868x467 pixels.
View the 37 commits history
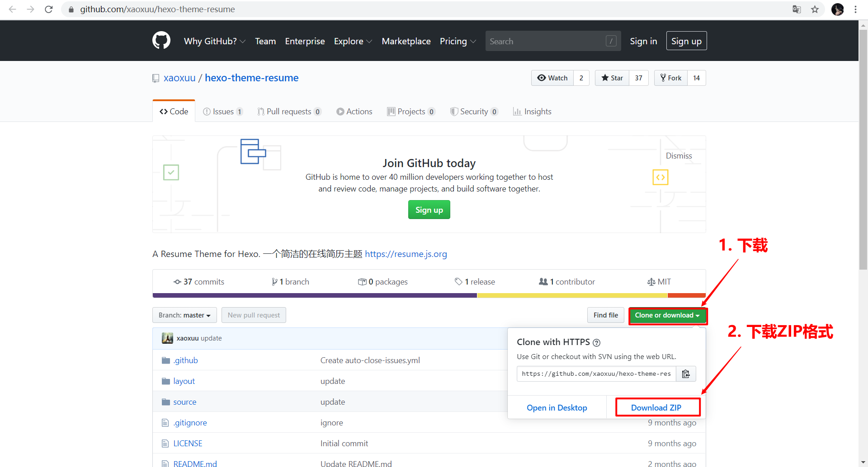[x=199, y=282]
